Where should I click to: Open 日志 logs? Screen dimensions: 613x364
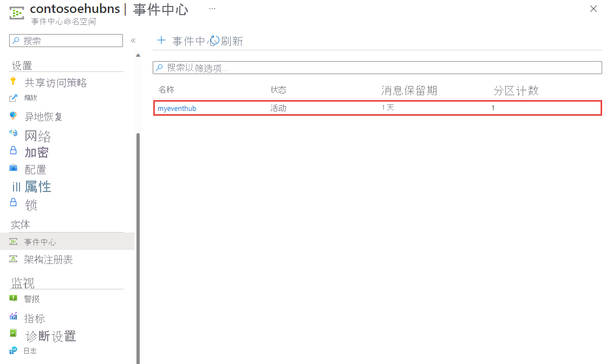coord(30,350)
